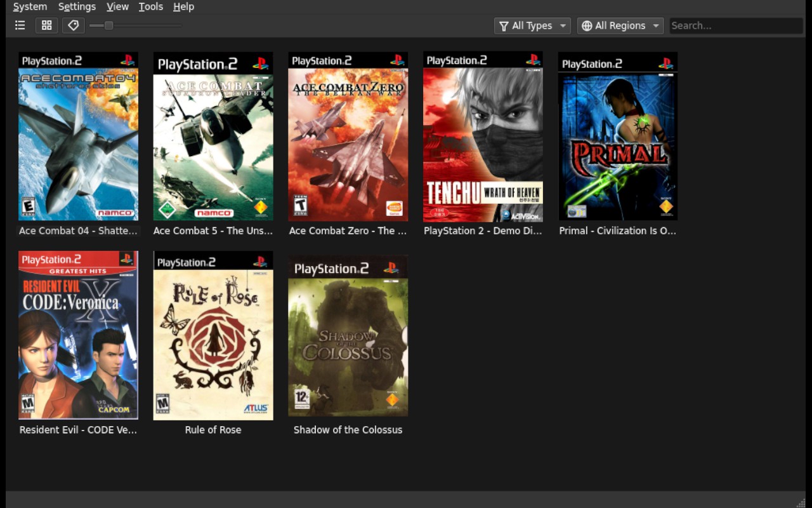Open the Help menu
Viewport: 812px width, 508px height.
[184, 6]
